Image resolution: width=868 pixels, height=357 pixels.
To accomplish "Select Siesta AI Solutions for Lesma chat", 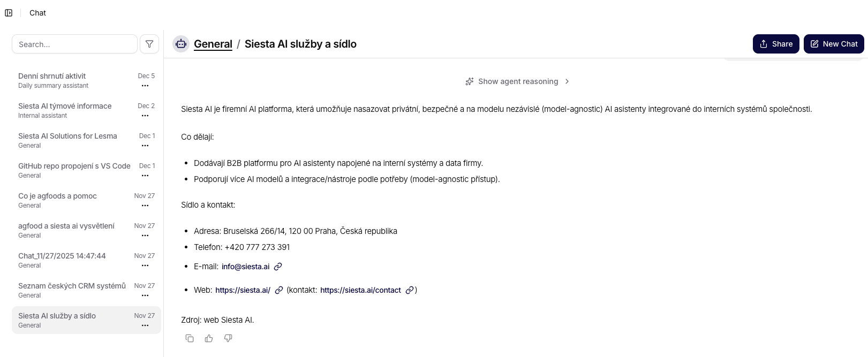I will click(x=67, y=136).
